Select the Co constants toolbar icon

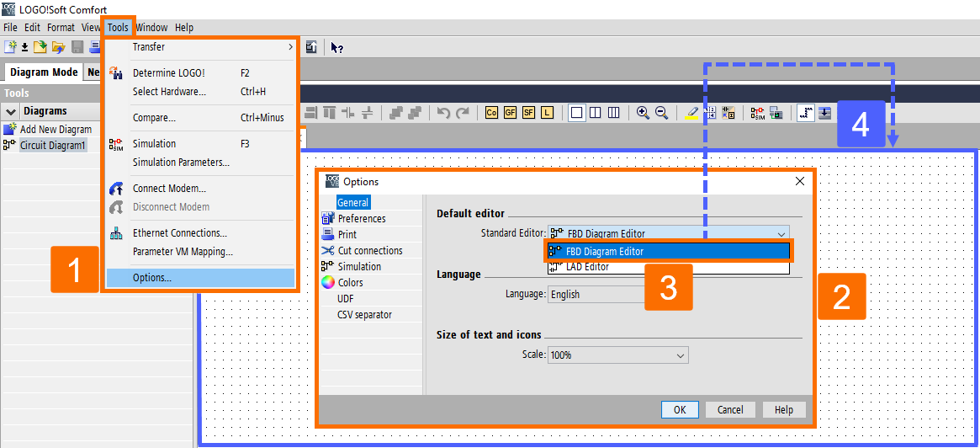(x=492, y=113)
